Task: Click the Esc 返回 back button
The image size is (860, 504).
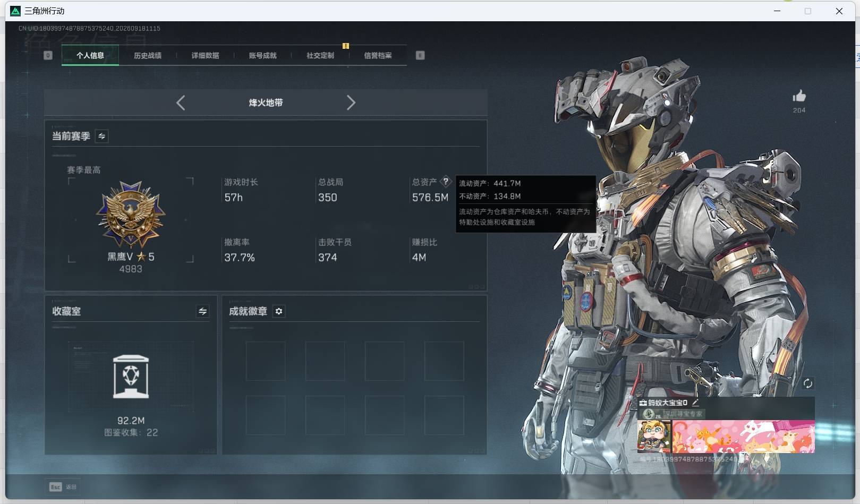Action: 63,486
